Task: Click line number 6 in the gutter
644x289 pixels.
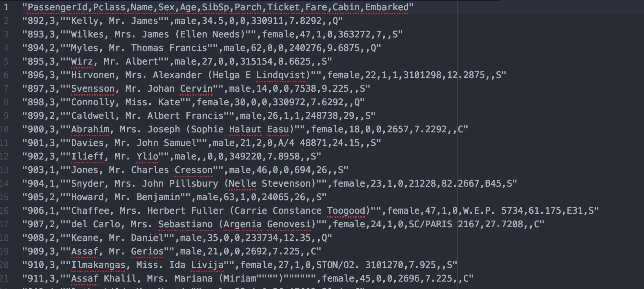Action: (x=6, y=75)
